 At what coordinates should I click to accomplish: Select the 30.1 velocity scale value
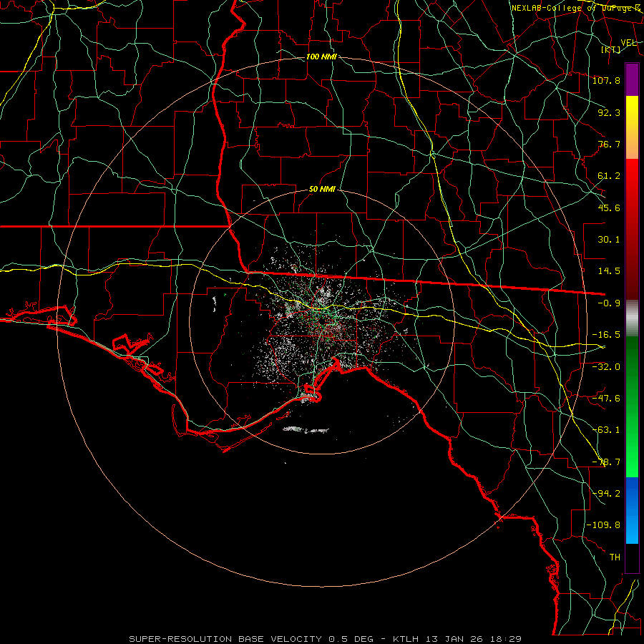[609, 240]
